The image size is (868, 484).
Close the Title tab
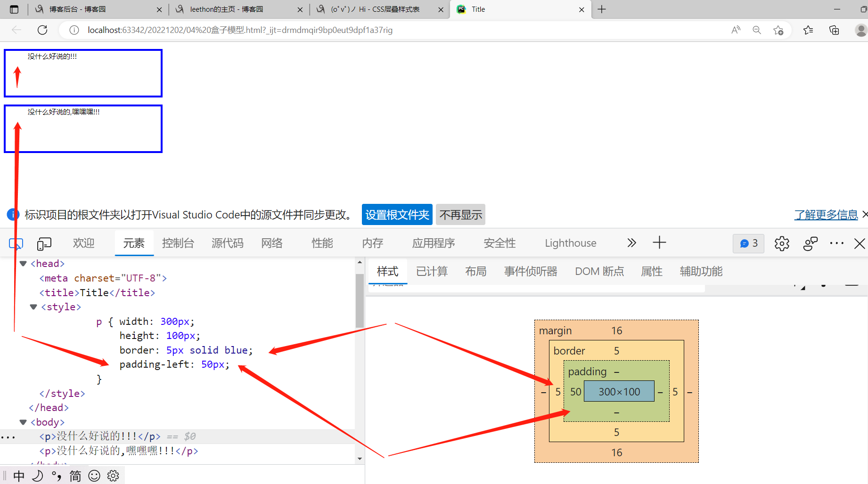coord(581,9)
